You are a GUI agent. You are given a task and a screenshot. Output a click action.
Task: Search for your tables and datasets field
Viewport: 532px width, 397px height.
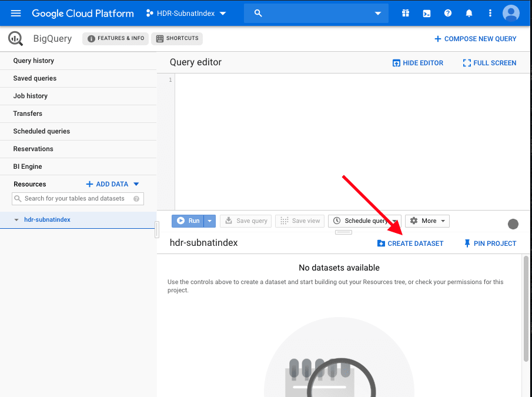[x=78, y=199]
